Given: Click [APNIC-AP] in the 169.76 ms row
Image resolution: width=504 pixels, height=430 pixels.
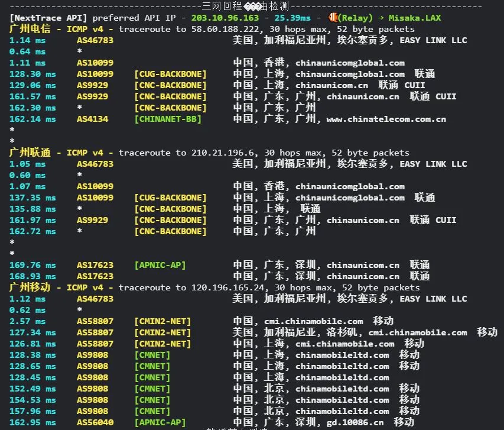Looking at the screenshot, I should tap(160, 265).
